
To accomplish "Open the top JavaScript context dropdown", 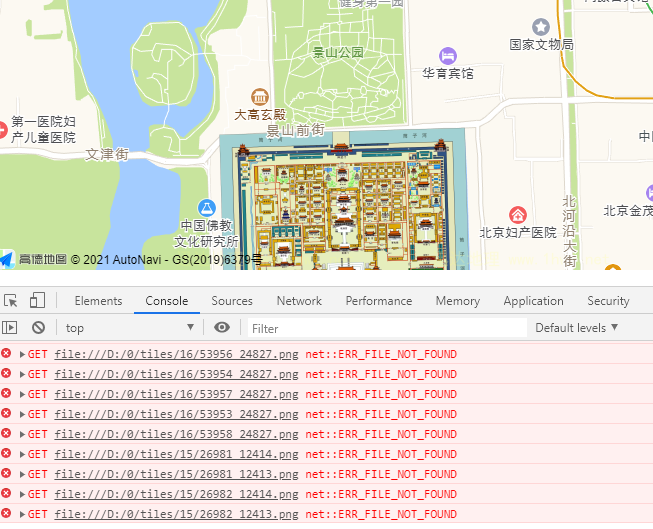I will (130, 328).
